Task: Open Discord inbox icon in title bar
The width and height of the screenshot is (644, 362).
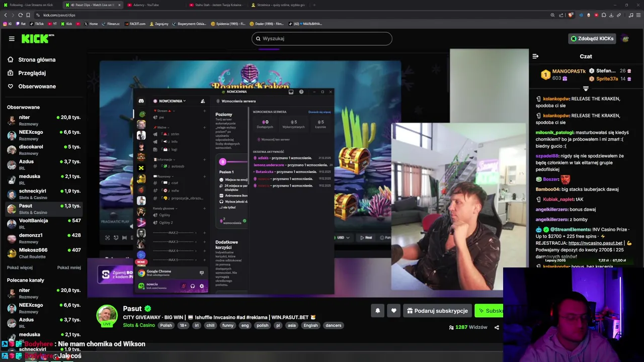Action: pos(291,92)
